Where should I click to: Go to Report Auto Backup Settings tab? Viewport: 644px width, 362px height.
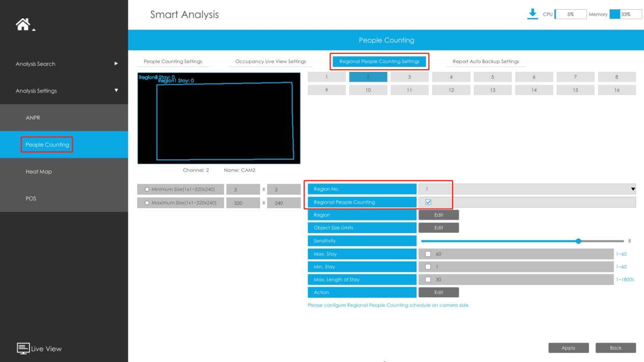tap(486, 62)
